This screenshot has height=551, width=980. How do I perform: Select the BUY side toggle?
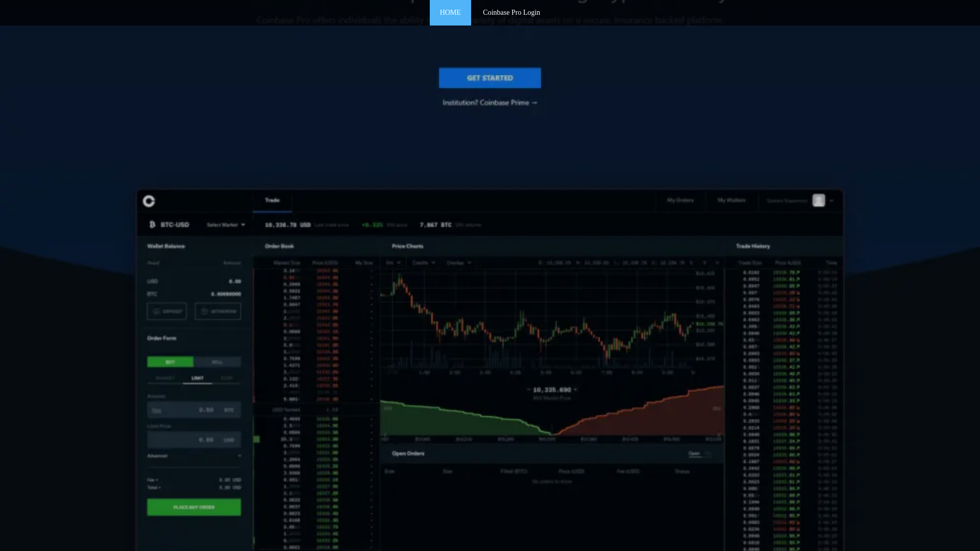point(170,362)
